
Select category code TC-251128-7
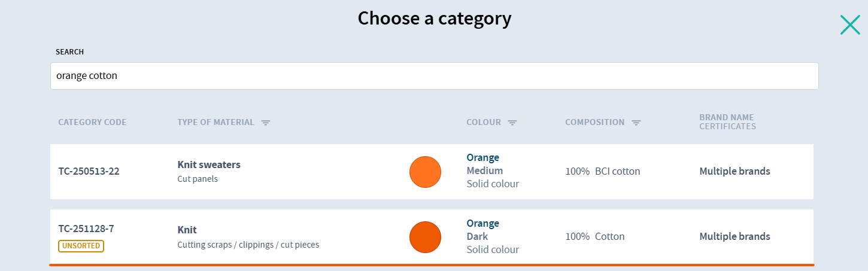86,229
